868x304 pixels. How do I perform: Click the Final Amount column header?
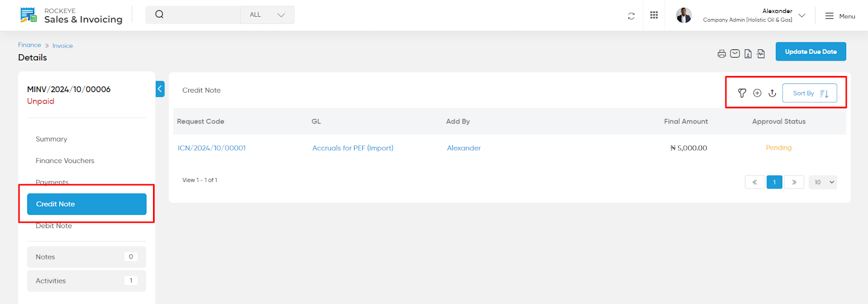[x=686, y=121]
